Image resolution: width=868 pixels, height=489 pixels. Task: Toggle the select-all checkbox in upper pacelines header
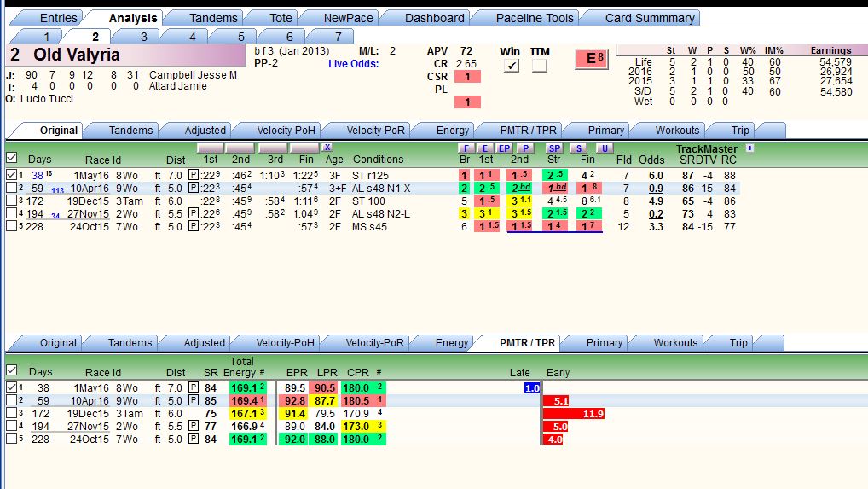12,158
